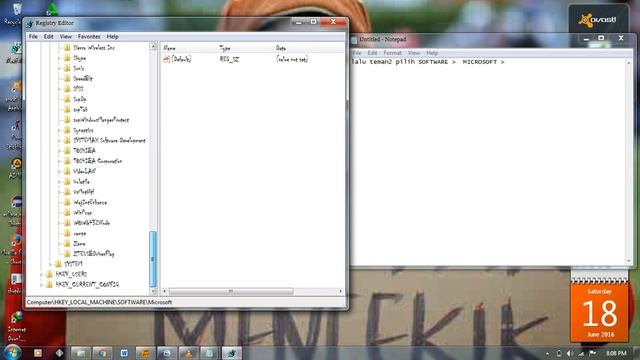Switch to Registry Editor taskbar button
640x360 pixels.
pyautogui.click(x=231, y=353)
